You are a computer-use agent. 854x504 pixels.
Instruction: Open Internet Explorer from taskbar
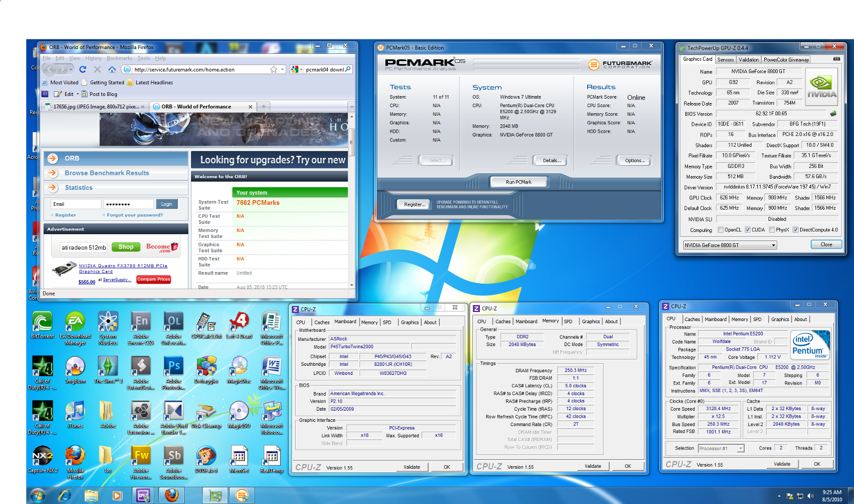coord(65,495)
